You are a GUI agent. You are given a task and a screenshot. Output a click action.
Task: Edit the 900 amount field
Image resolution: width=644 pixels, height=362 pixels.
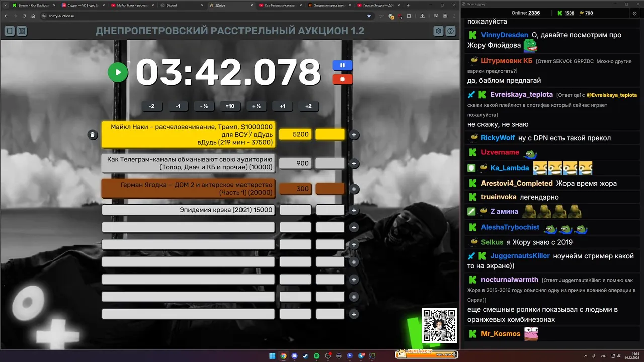coord(295,163)
